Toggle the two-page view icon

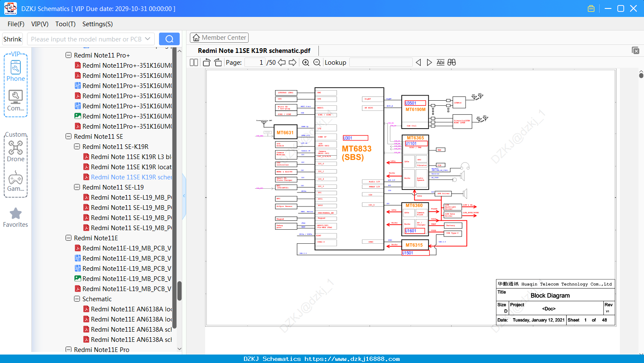click(194, 63)
